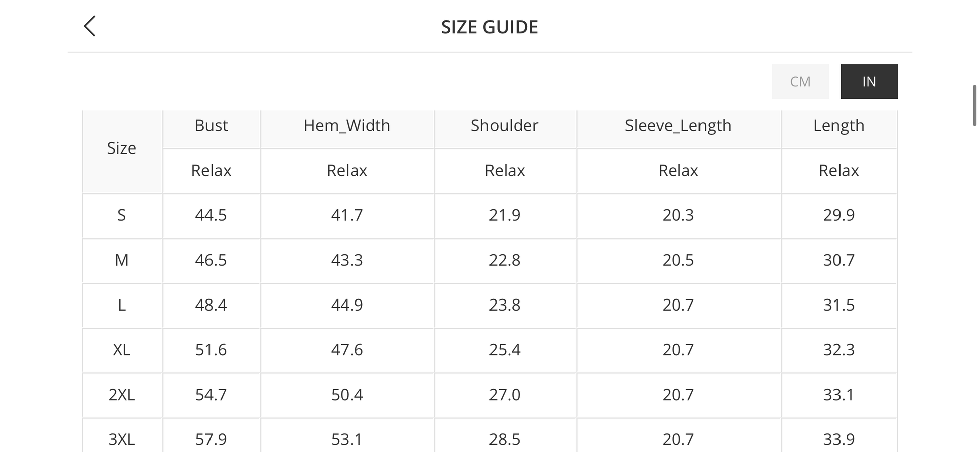Viewport: 980px width, 452px height.
Task: Click the 47.6 hem width value
Action: 346,350
